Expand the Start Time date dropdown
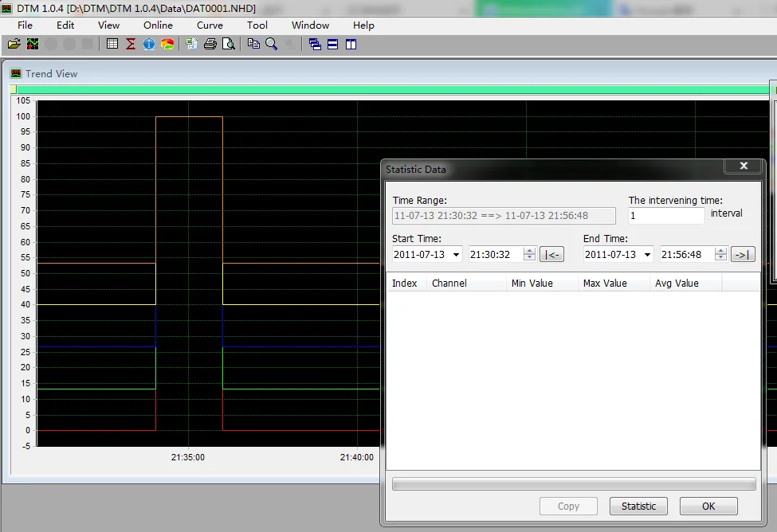The height and width of the screenshot is (532, 777). [x=456, y=255]
